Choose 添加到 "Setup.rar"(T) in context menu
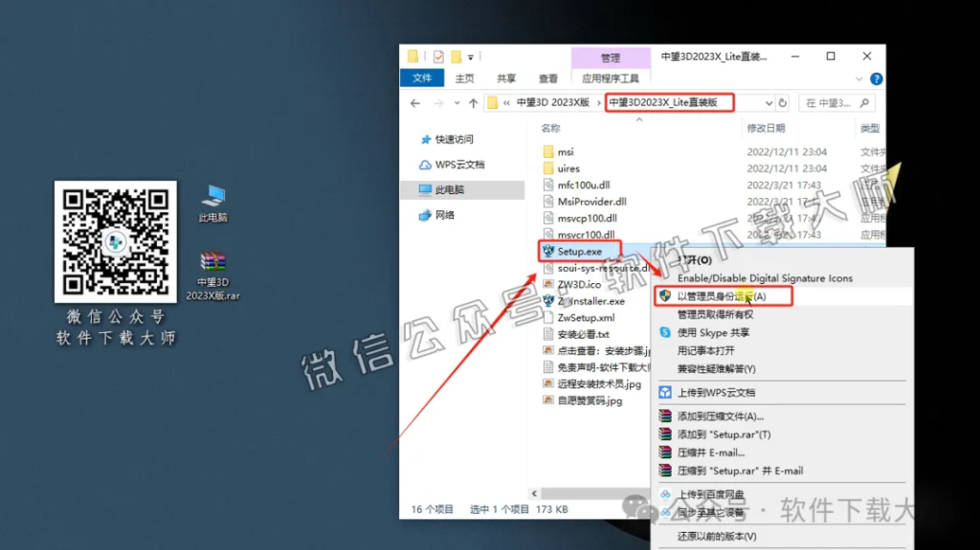 tap(724, 434)
